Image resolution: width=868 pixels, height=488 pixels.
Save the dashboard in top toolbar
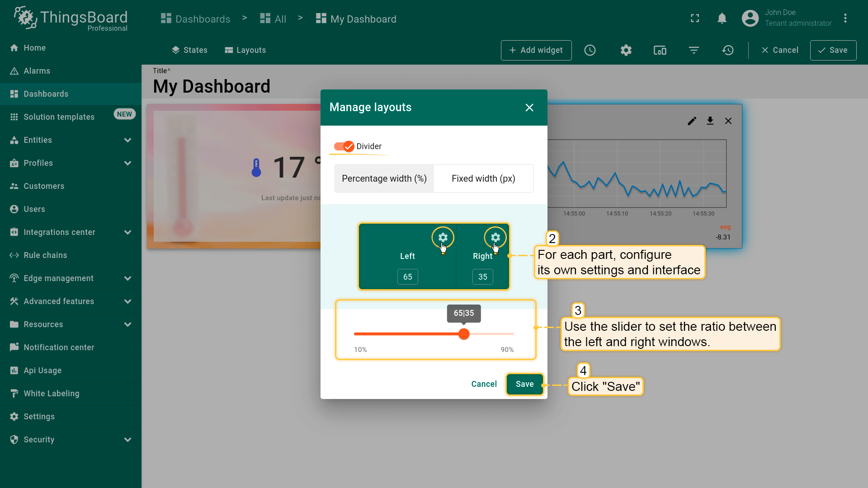(x=833, y=50)
